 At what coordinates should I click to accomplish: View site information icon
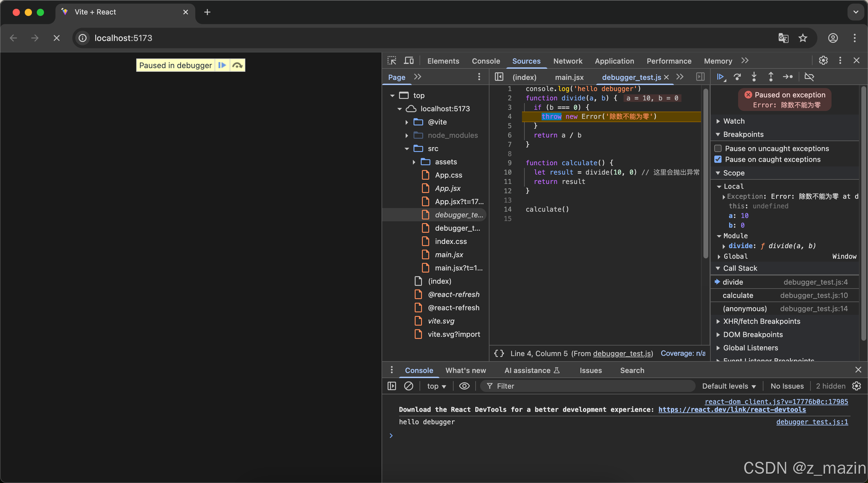click(x=83, y=38)
